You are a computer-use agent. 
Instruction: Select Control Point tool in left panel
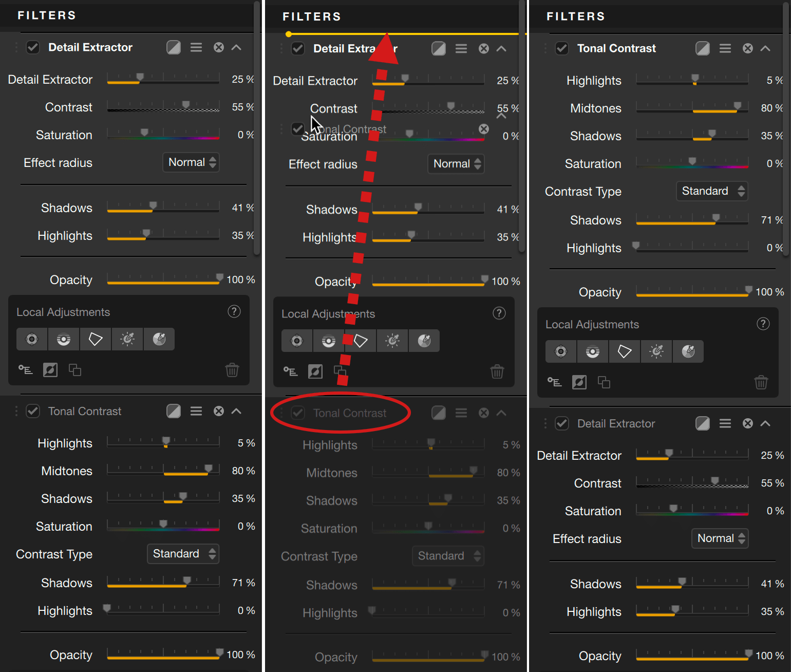click(32, 339)
